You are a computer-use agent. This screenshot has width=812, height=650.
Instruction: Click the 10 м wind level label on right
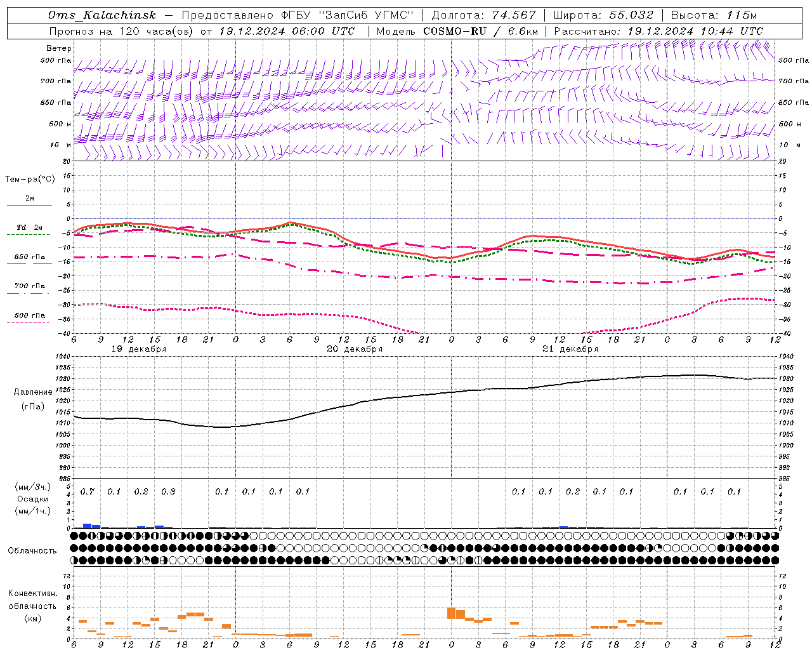coord(789,145)
